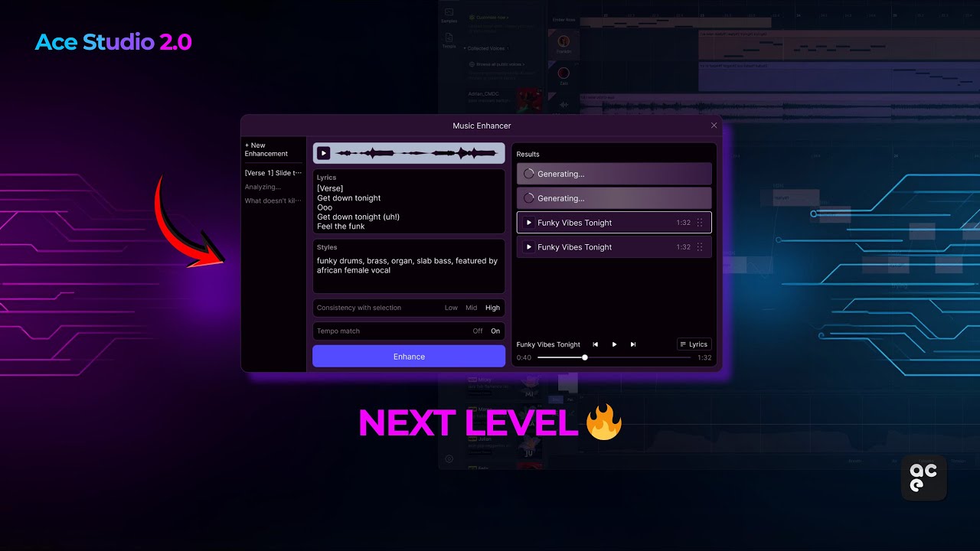This screenshot has width=980, height=551.
Task: Show Lyrics for the playing result
Action: [x=694, y=344]
